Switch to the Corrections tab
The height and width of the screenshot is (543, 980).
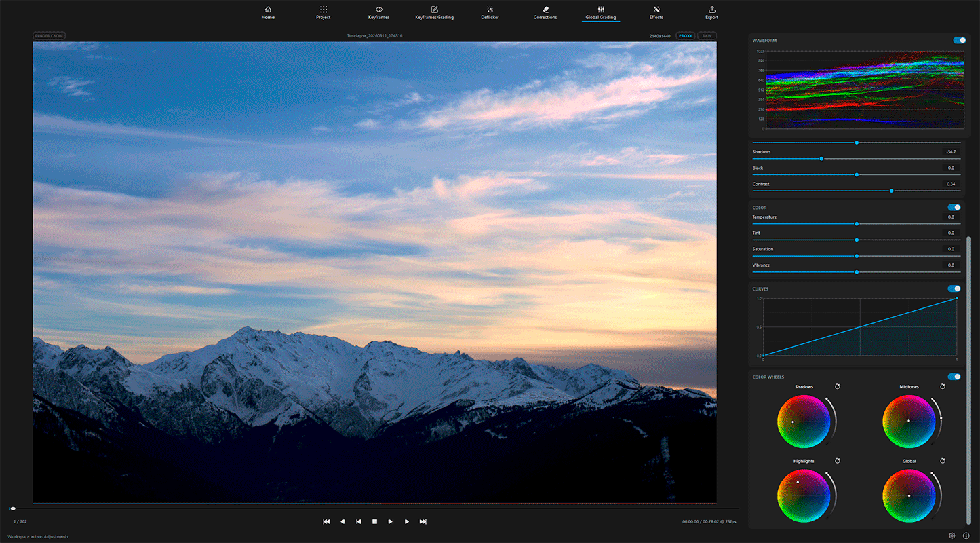(545, 12)
